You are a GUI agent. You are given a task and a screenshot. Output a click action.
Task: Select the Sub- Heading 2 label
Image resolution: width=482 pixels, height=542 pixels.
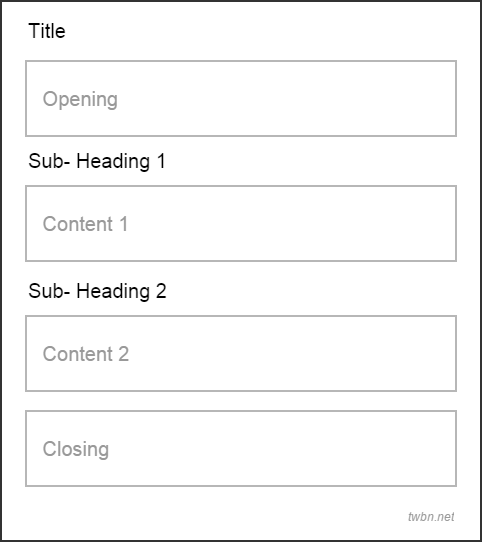click(x=98, y=291)
